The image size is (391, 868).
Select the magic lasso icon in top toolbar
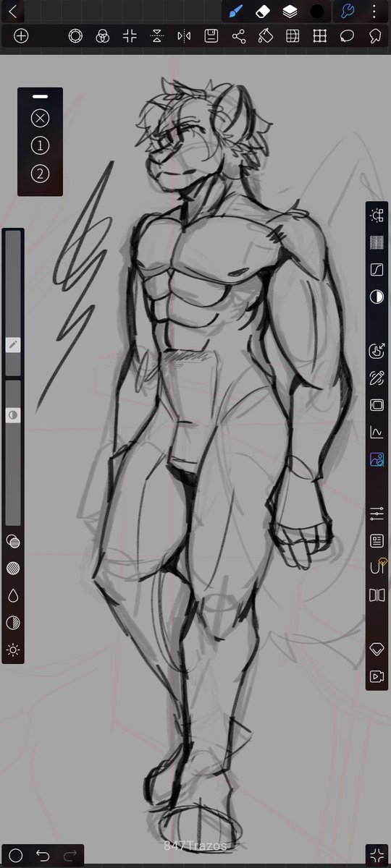click(x=374, y=36)
